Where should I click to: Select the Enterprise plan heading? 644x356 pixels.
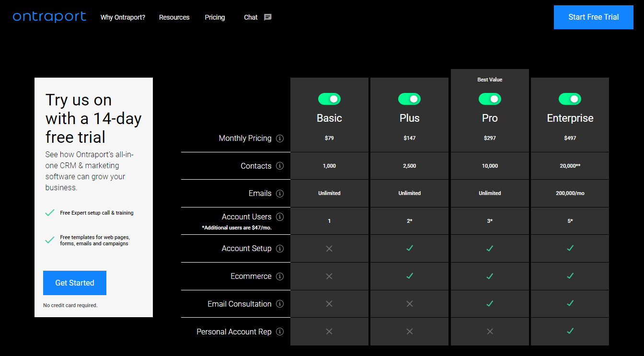(x=570, y=118)
